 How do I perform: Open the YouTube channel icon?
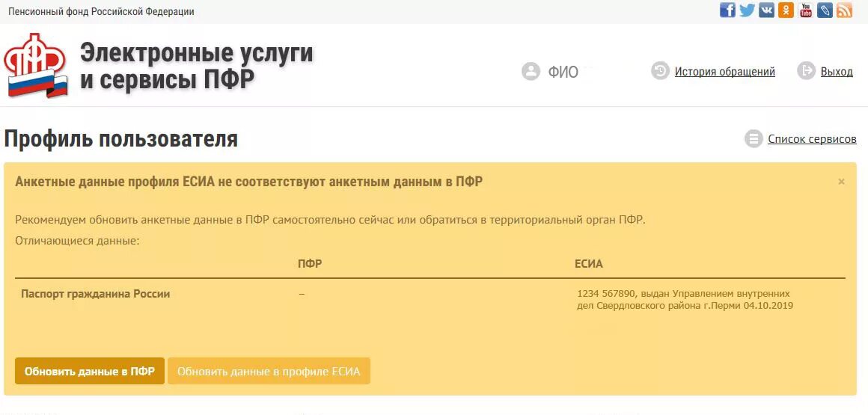tap(805, 10)
